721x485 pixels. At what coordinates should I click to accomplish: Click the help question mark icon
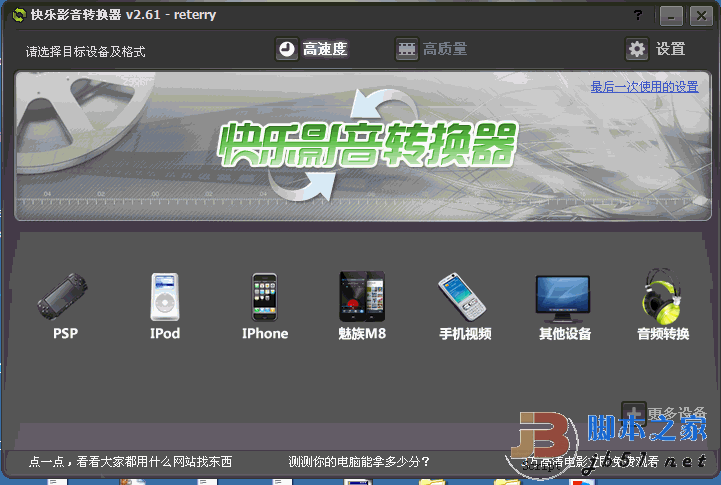pyautogui.click(x=638, y=15)
